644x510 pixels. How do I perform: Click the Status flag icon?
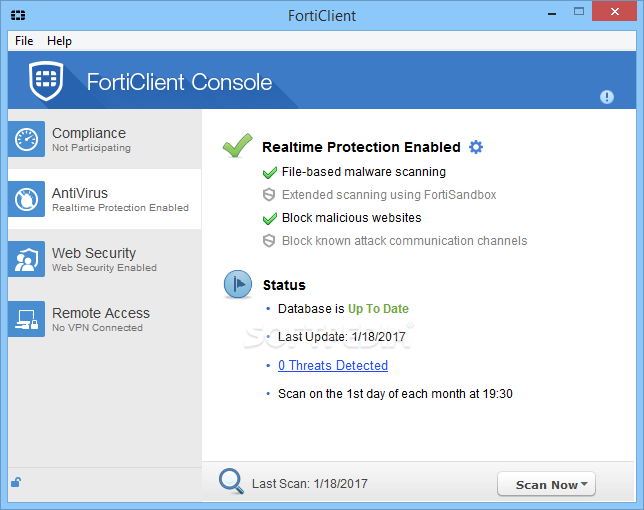[237, 284]
